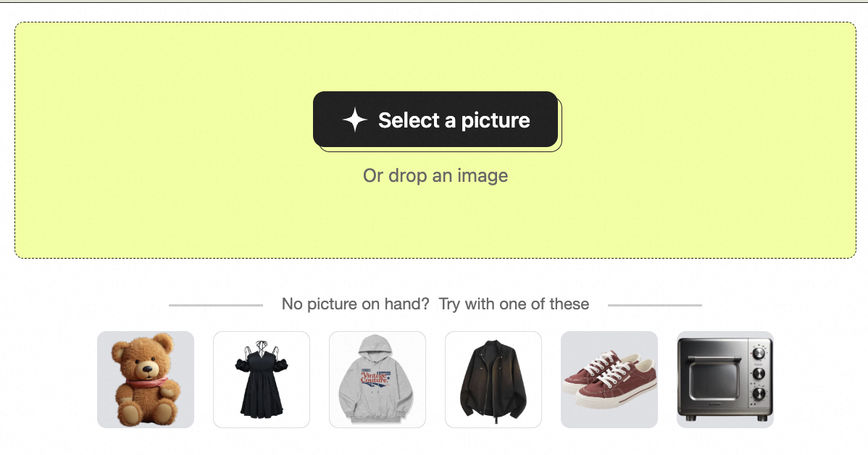Click "No picture on hand?" text

356,304
